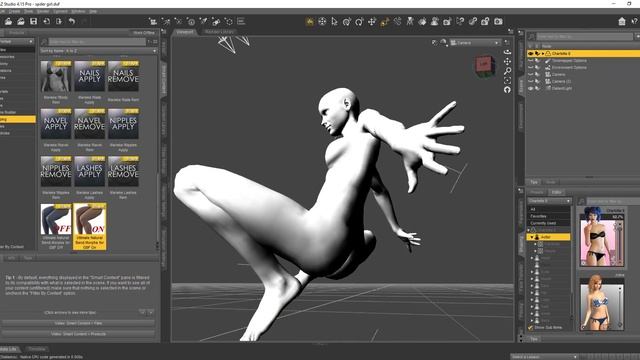The width and height of the screenshot is (640, 360).
Task: Click Video: Smart Content > Files button
Action: (78, 323)
